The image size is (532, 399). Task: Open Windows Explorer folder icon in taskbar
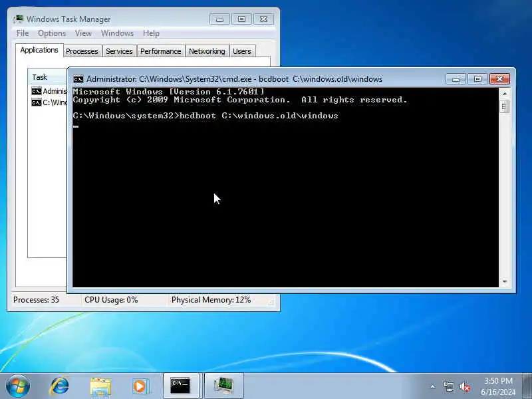101,387
